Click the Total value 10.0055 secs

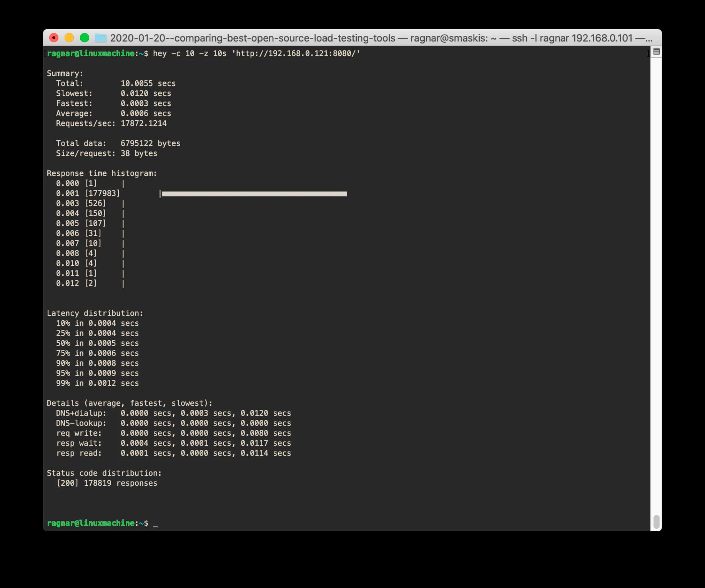[148, 83]
